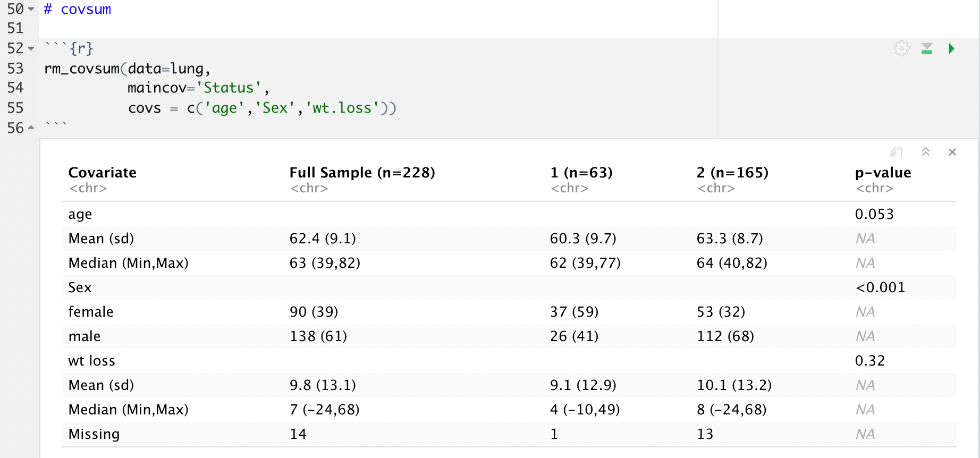The image size is (980, 458).
Task: Clear the chunk output with X
Action: (x=952, y=152)
